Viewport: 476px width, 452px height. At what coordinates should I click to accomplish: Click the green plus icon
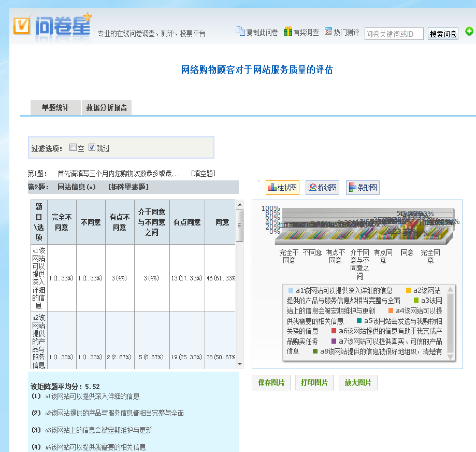469,31
